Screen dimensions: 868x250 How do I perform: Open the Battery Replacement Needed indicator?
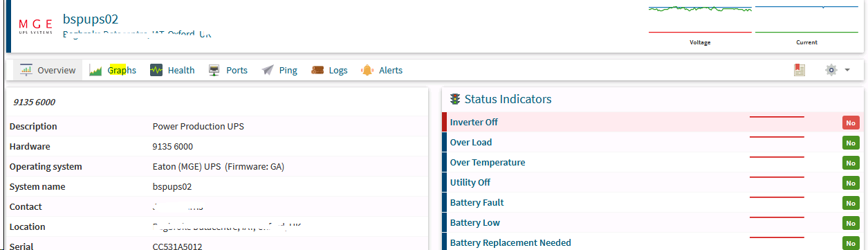[x=510, y=242]
